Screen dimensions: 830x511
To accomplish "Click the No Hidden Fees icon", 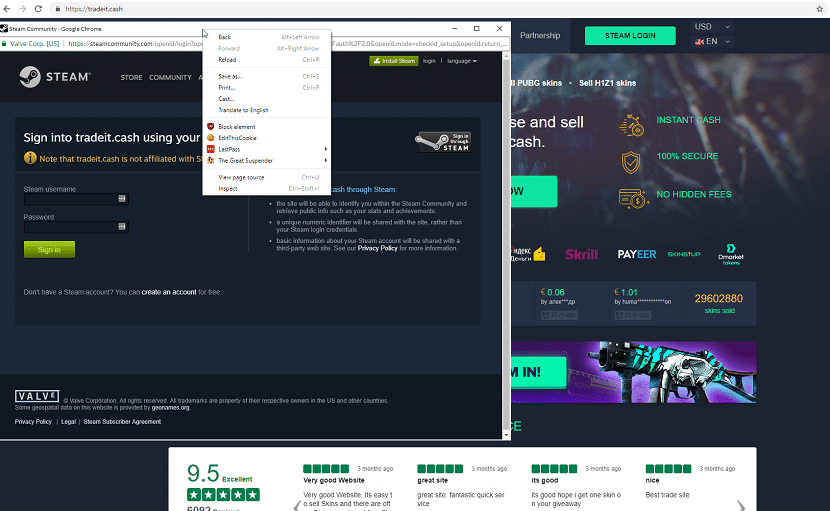I will pyautogui.click(x=633, y=199).
